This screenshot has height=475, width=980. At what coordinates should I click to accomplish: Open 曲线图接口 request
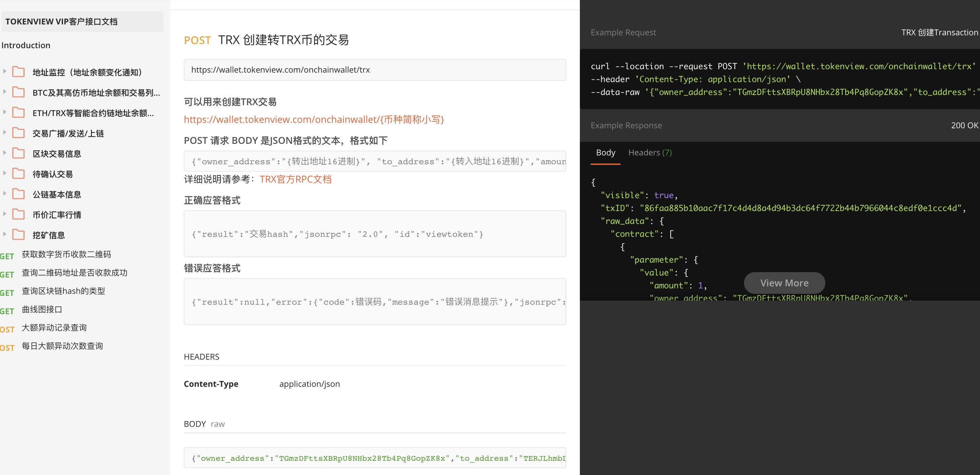pyautogui.click(x=42, y=309)
